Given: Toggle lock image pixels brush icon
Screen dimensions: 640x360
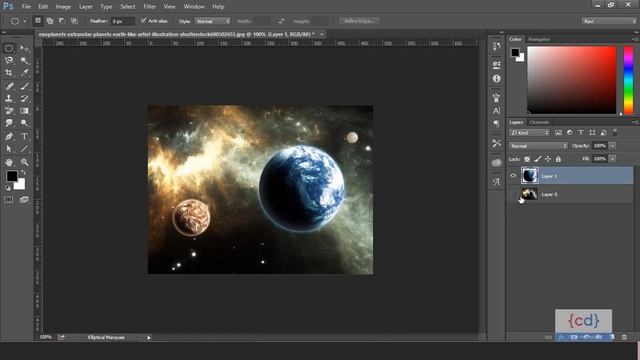Looking at the screenshot, I should [538, 159].
